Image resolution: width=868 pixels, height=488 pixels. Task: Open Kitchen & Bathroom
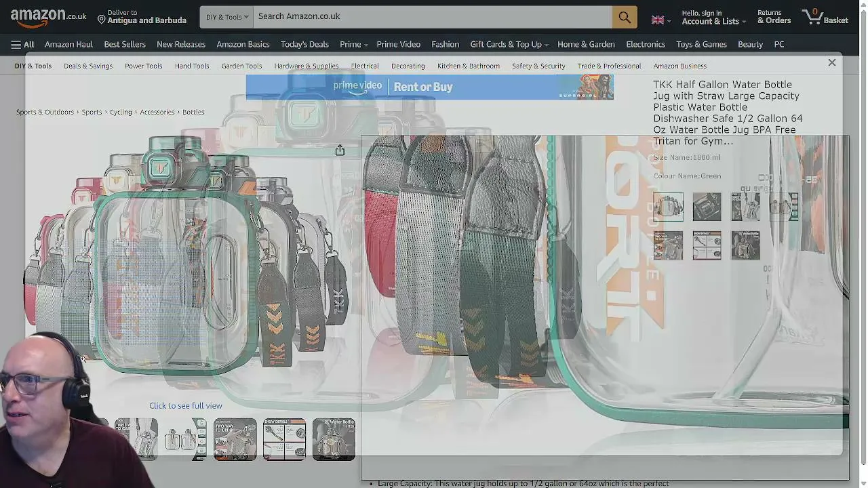coord(469,66)
